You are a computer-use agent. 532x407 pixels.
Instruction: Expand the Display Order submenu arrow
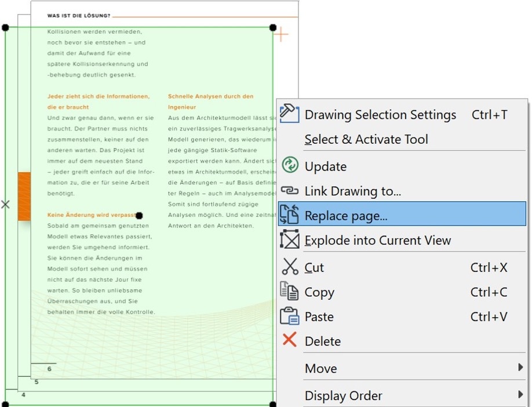pyautogui.click(x=520, y=395)
